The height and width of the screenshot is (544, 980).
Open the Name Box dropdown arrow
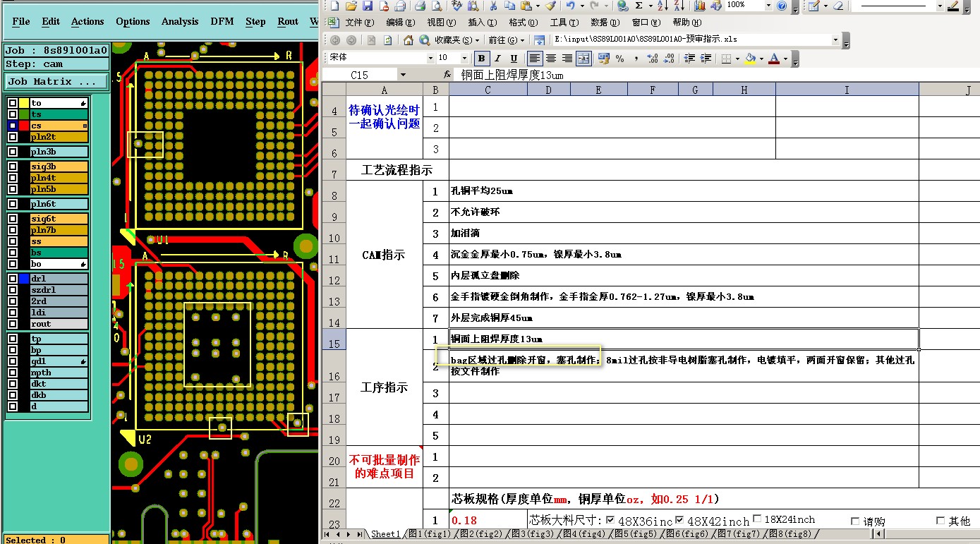click(x=403, y=75)
